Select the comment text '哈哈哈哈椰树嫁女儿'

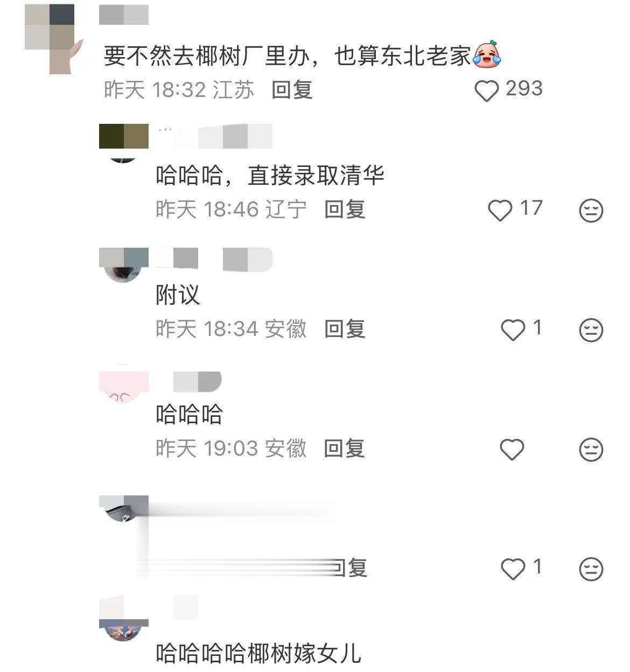pyautogui.click(x=258, y=653)
